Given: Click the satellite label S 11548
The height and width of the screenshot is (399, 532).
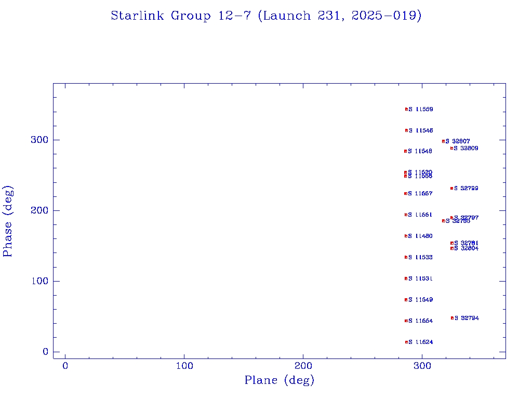Looking at the screenshot, I should click(x=420, y=151).
